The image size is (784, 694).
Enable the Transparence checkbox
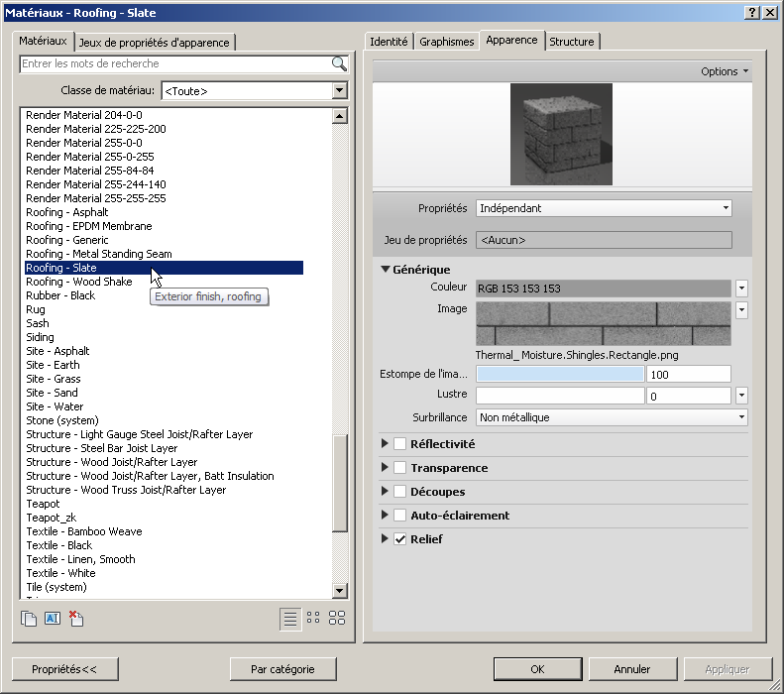(x=400, y=468)
